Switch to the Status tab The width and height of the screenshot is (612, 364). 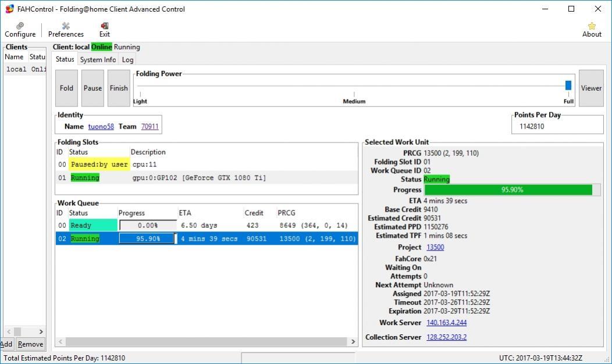point(65,59)
